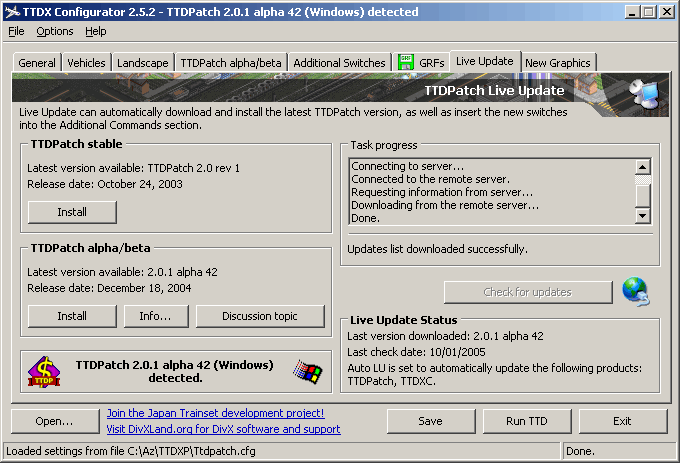Click the Exit button
This screenshot has width=680, height=463.
point(622,421)
